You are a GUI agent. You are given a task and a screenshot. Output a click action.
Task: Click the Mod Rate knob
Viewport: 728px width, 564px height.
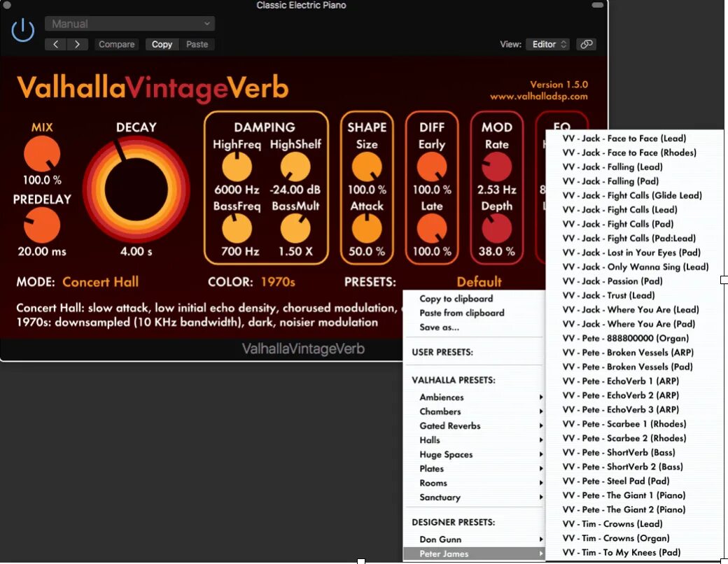pyautogui.click(x=497, y=167)
